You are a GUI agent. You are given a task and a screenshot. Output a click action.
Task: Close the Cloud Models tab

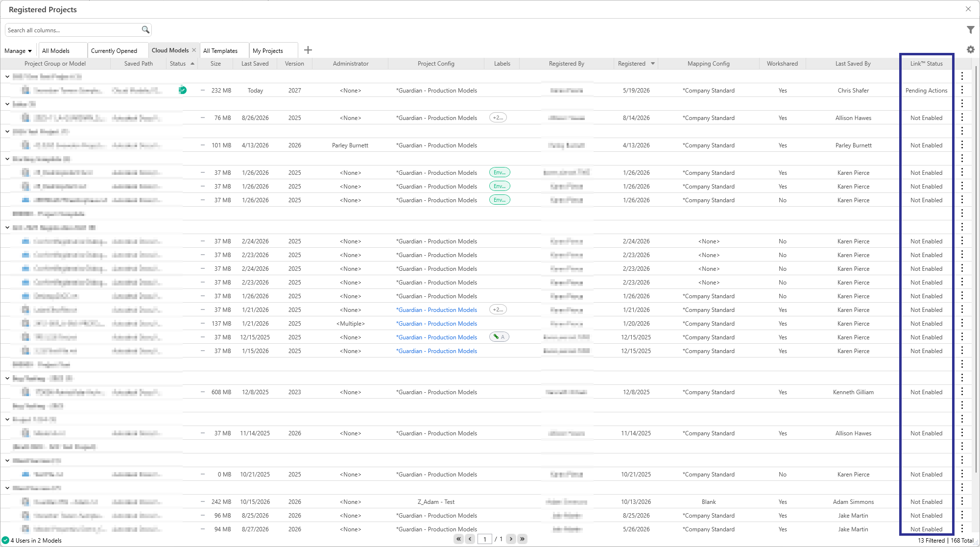pyautogui.click(x=194, y=50)
